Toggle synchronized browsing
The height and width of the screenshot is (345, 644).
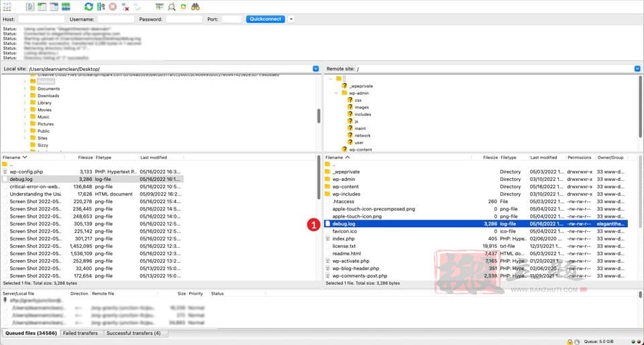coord(183,7)
